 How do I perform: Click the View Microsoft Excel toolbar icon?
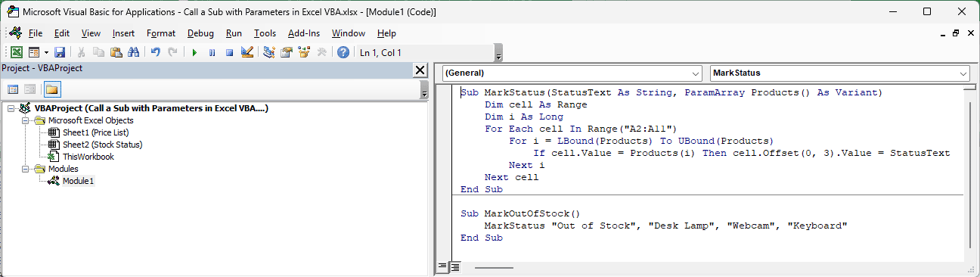click(17, 52)
